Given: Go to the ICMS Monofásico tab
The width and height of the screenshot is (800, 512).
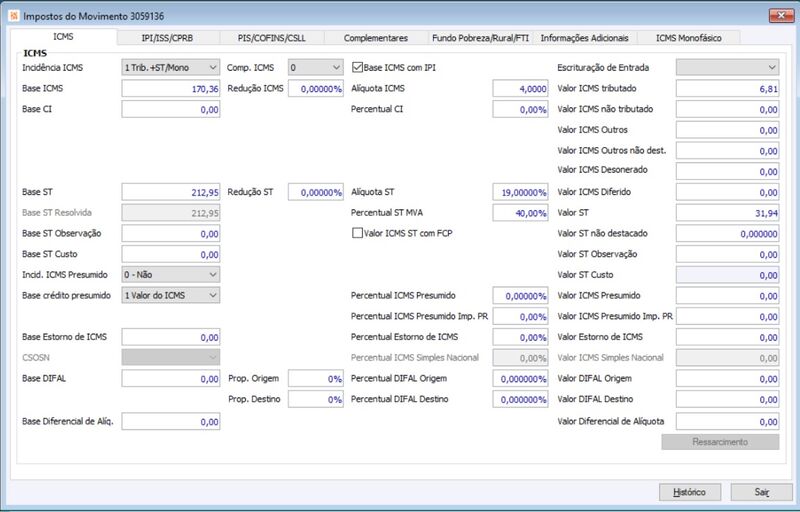Looking at the screenshot, I should [x=688, y=38].
